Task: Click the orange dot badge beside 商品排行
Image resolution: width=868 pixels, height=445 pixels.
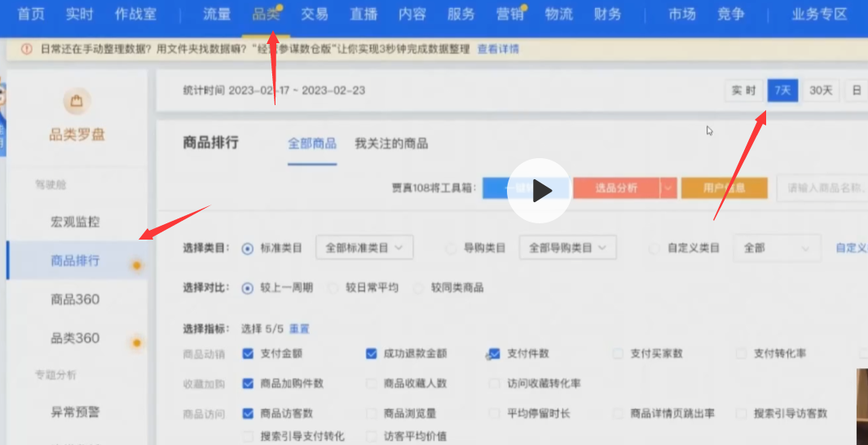Action: coord(136,265)
